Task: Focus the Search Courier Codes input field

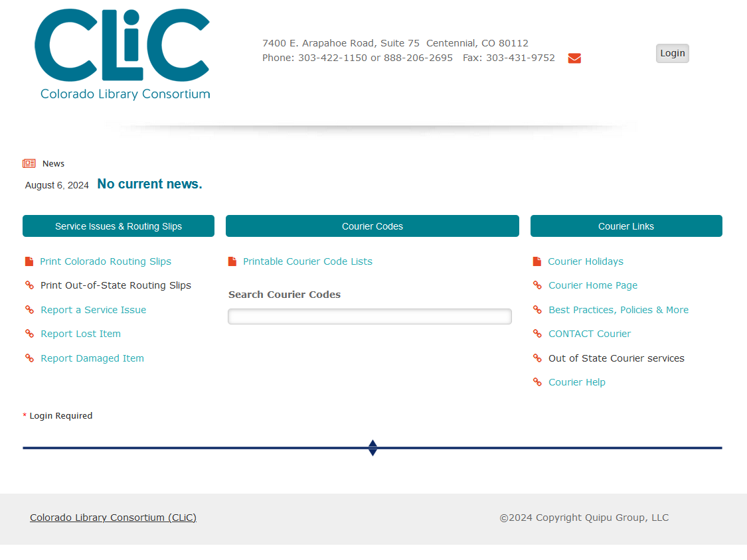Action: tap(369, 316)
